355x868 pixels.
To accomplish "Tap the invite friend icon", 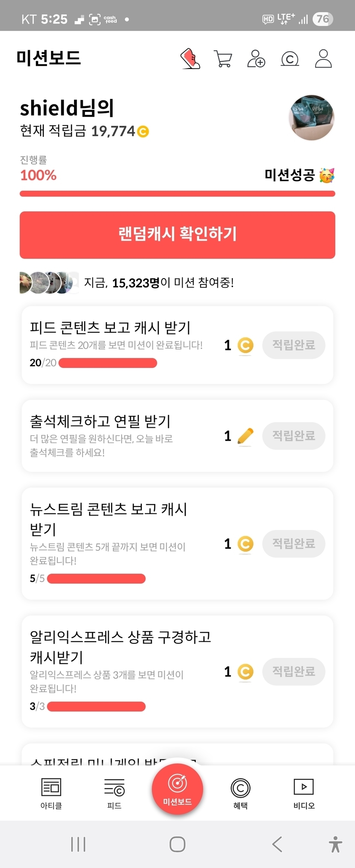I will click(x=256, y=59).
